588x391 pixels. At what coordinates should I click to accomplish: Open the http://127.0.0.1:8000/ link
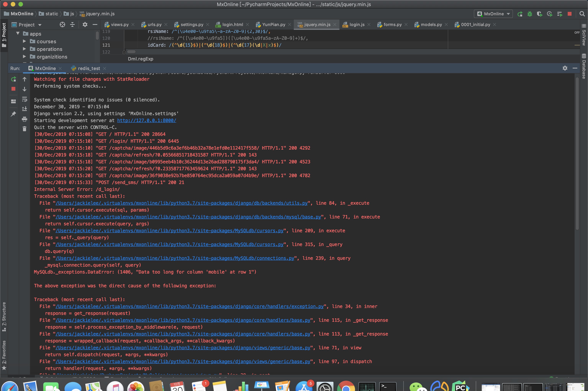147,121
